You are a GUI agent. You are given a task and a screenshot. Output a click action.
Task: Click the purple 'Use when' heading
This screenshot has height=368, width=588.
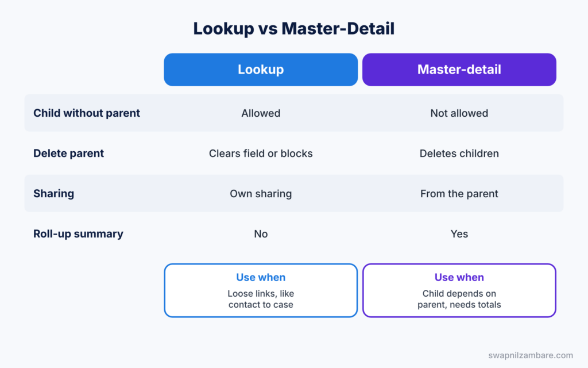coord(459,277)
